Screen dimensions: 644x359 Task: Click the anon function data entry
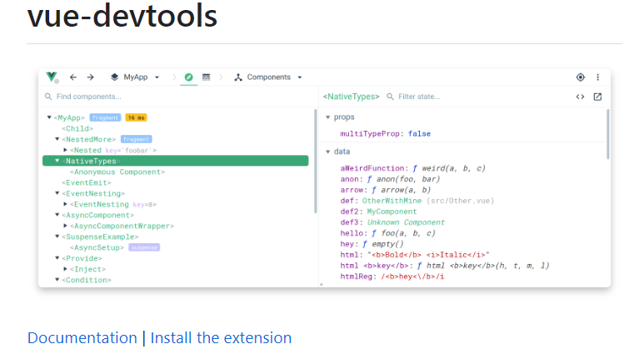(x=390, y=179)
